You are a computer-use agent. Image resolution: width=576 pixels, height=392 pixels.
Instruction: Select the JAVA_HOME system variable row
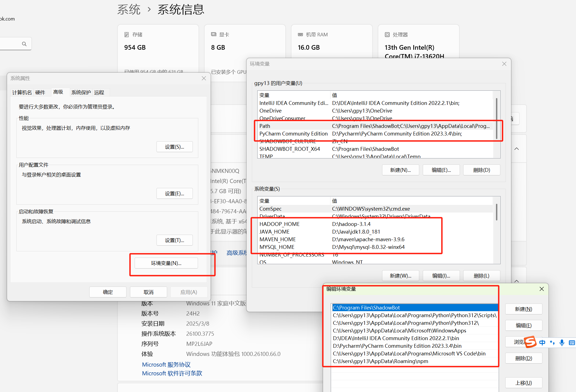pyautogui.click(x=274, y=232)
